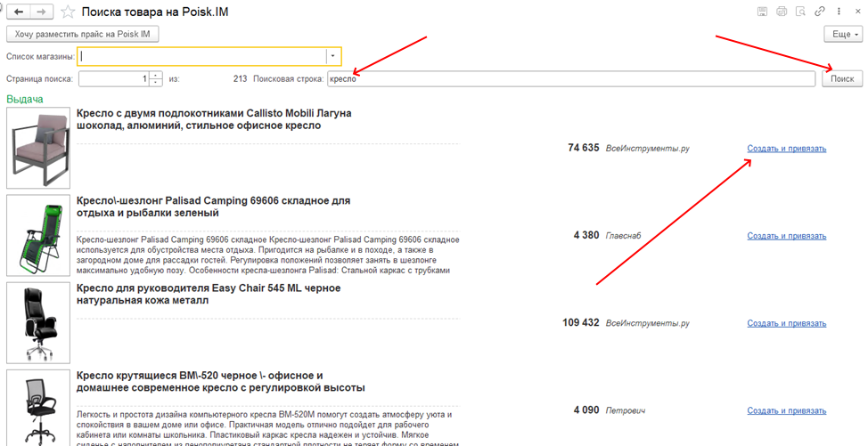Click 'Создать и привязать' for Easy Chair

[x=786, y=323]
